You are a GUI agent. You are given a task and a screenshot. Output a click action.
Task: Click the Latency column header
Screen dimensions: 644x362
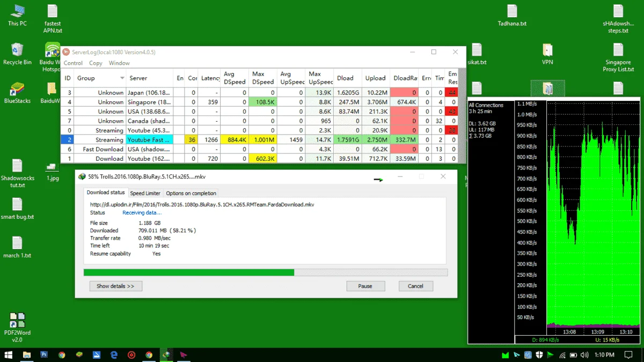tap(209, 78)
